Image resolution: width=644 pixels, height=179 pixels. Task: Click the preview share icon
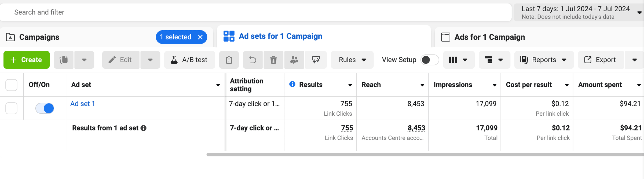click(x=316, y=60)
